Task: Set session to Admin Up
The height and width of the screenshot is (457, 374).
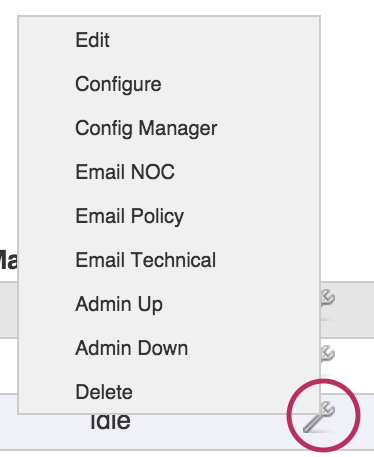Action: [119, 304]
